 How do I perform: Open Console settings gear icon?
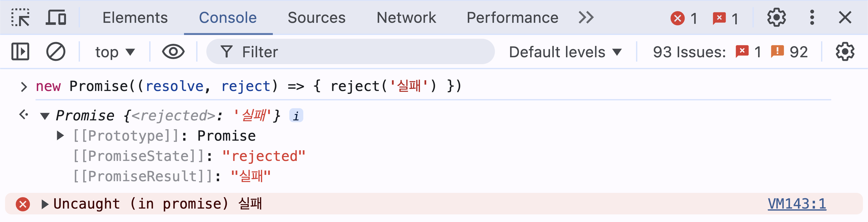[845, 52]
